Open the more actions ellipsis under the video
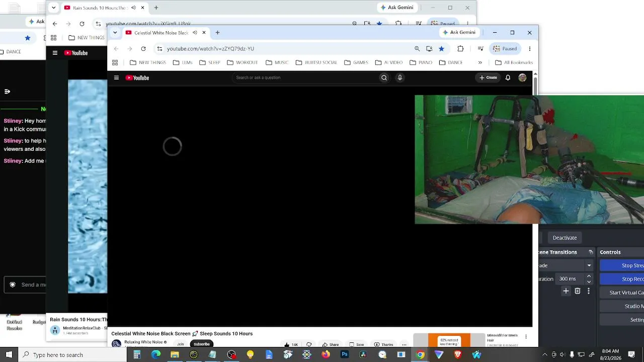This screenshot has height=362, width=644. pyautogui.click(x=404, y=345)
